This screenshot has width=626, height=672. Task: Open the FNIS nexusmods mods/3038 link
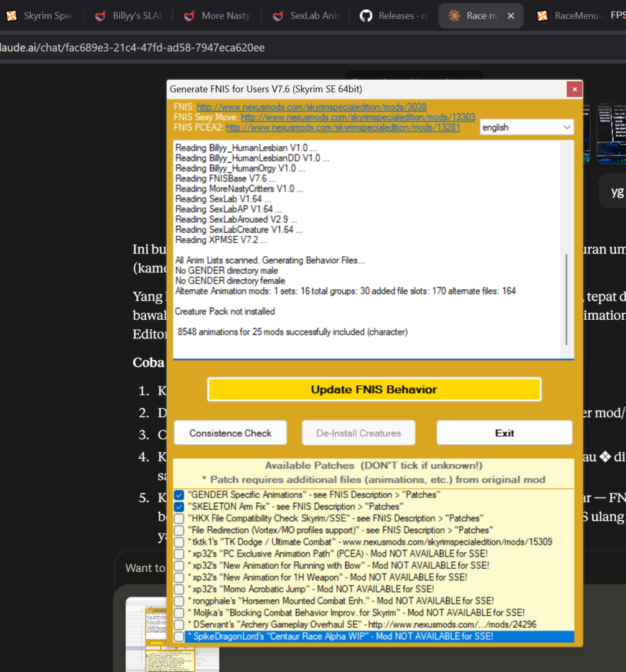312,107
